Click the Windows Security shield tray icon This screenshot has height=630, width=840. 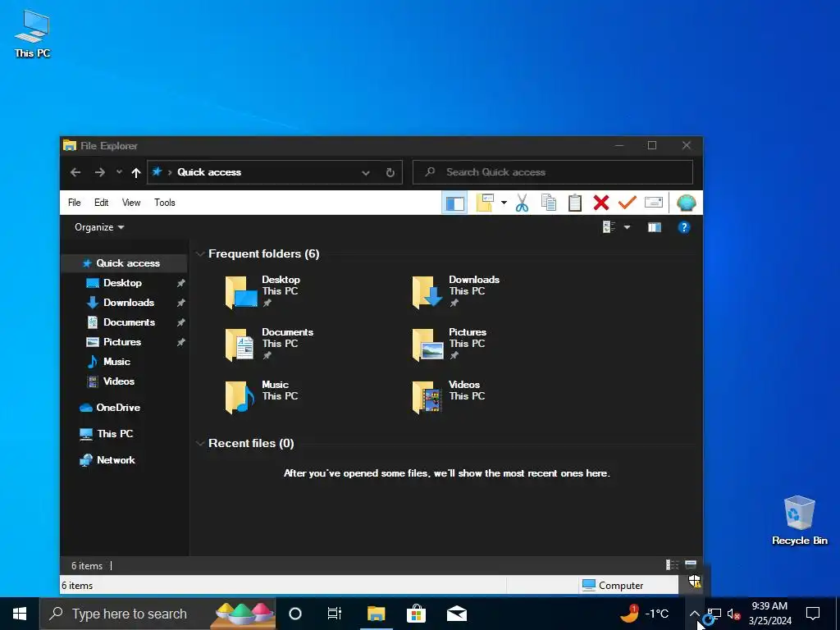(x=694, y=582)
